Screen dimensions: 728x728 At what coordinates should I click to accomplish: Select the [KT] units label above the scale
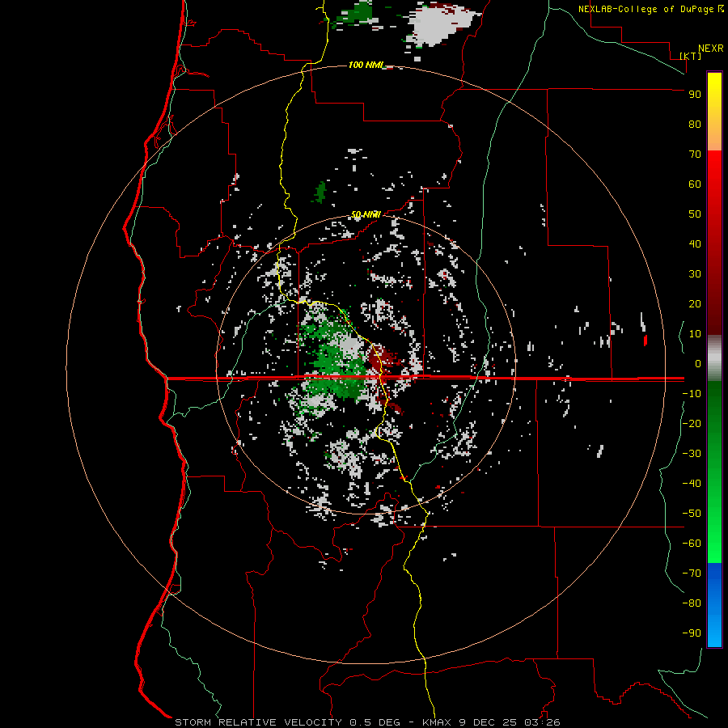click(690, 56)
